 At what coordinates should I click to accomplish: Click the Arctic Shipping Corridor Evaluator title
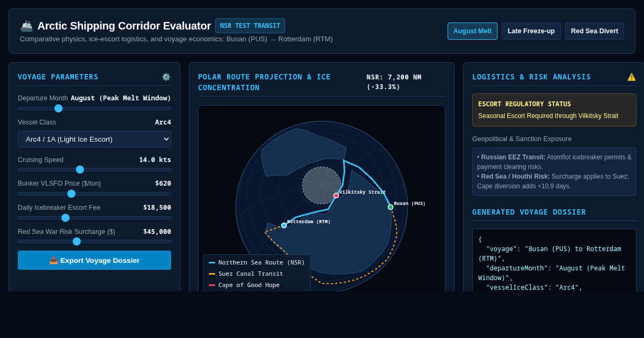(x=124, y=26)
